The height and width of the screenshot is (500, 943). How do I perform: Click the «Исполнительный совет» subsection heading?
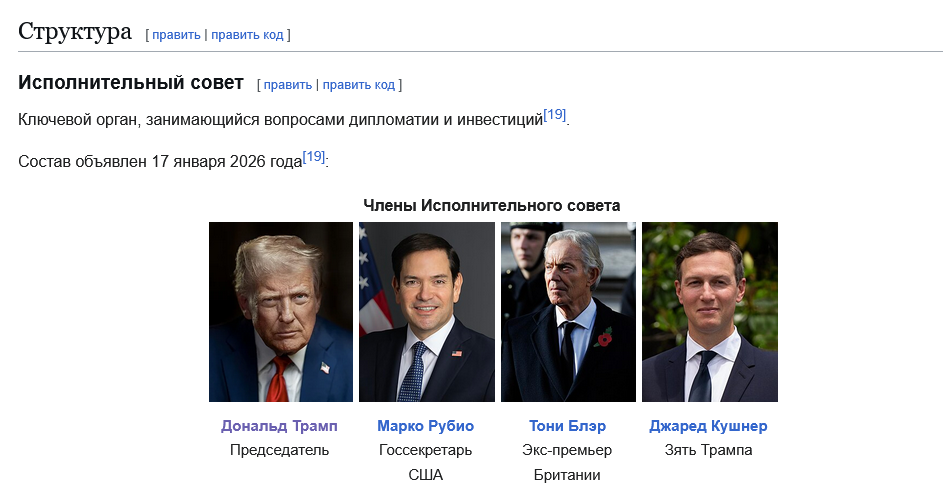(131, 83)
